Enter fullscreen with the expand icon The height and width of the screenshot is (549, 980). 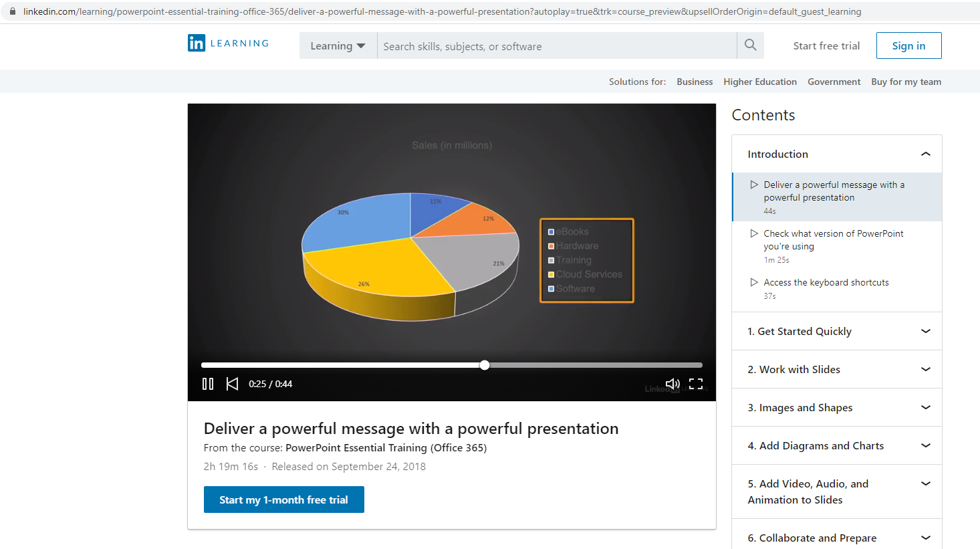click(696, 383)
